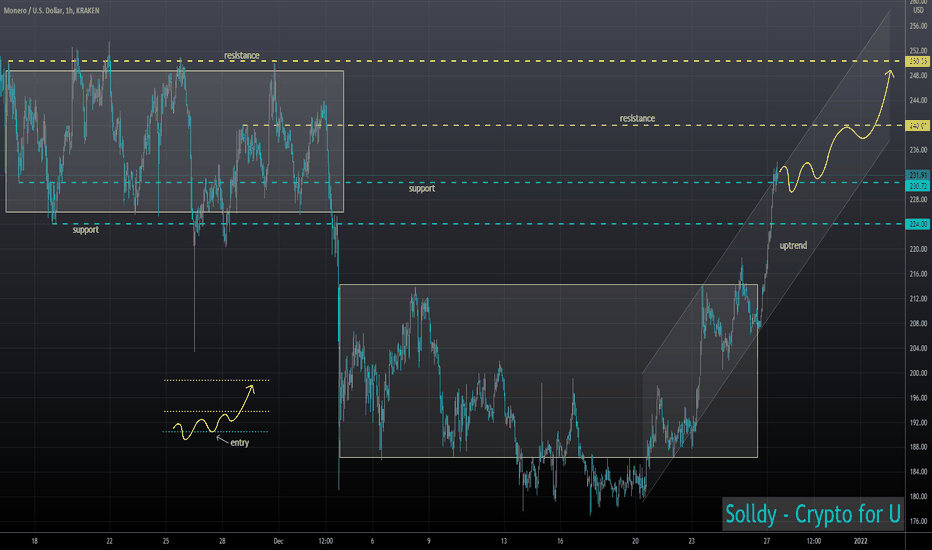This screenshot has height=550, width=932.
Task: Click 252.00 on the price axis
Action: click(918, 51)
